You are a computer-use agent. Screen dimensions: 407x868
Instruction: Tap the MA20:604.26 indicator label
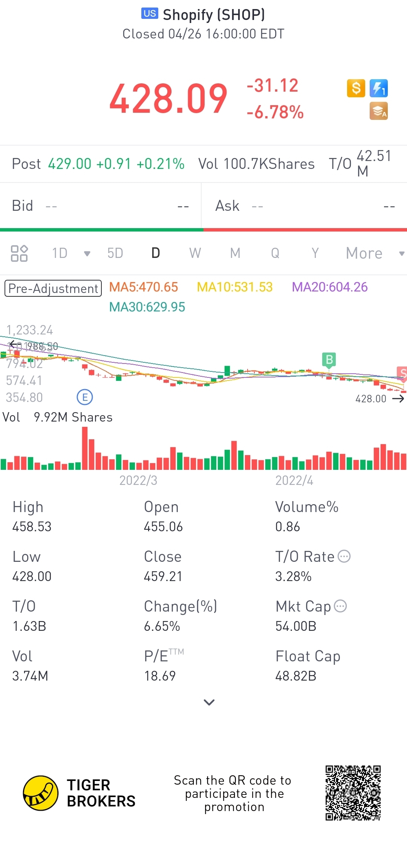[x=329, y=287]
